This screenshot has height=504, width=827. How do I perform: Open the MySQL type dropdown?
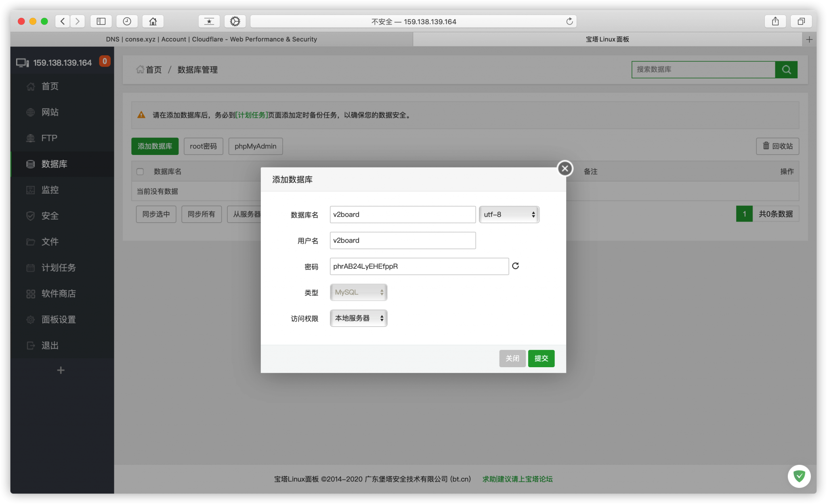click(358, 292)
